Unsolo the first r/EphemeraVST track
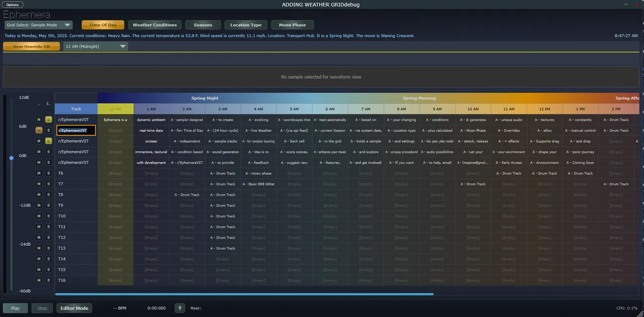Screen dimensions: 644x317 click(48, 120)
